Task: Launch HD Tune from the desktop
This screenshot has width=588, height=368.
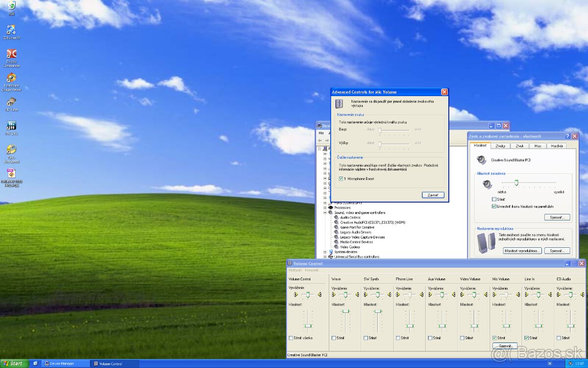Action: [11, 102]
